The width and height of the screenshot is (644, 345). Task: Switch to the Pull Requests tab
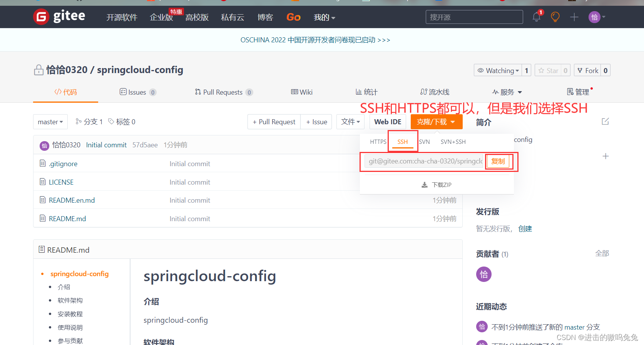[x=224, y=92]
